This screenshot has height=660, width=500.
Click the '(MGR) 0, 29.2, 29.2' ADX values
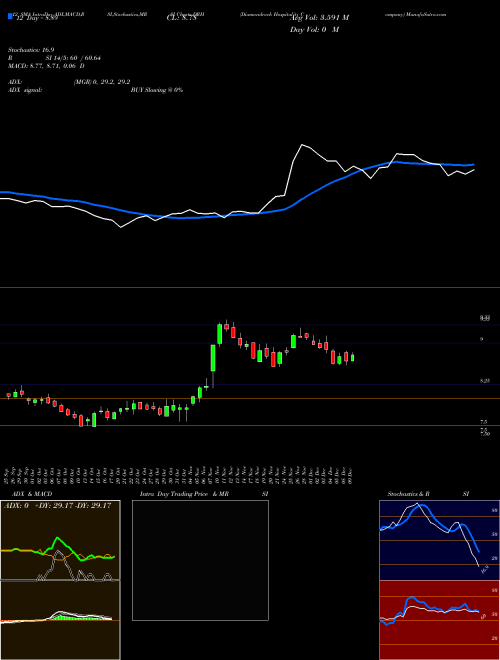coord(102,82)
